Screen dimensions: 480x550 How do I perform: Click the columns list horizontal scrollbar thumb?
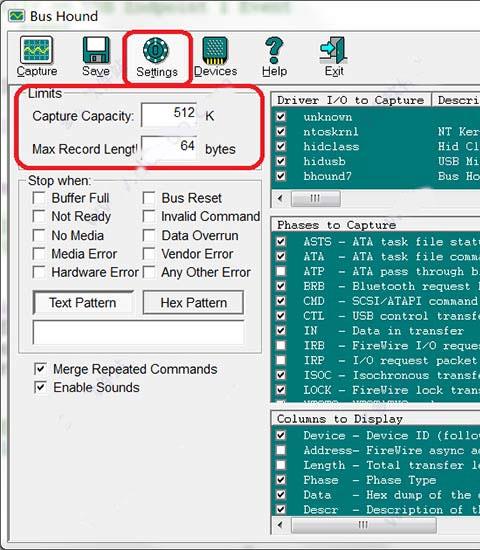pos(364,525)
